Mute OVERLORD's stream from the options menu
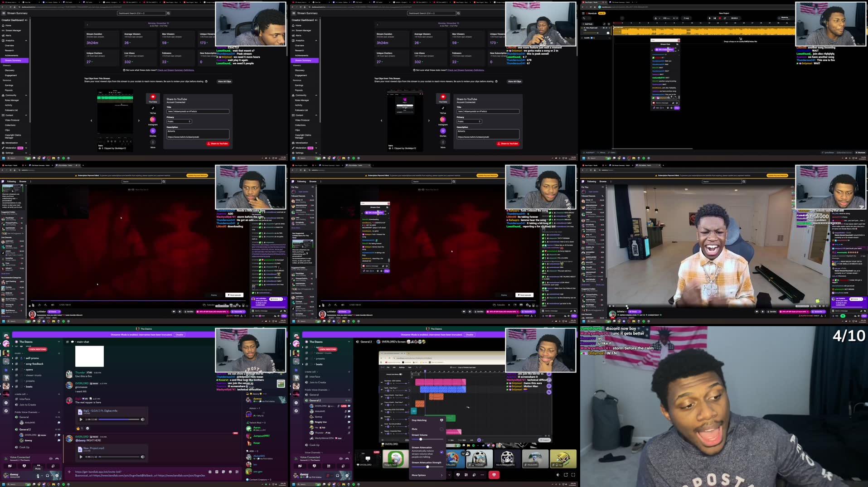The height and width of the screenshot is (487, 868). pos(416,429)
